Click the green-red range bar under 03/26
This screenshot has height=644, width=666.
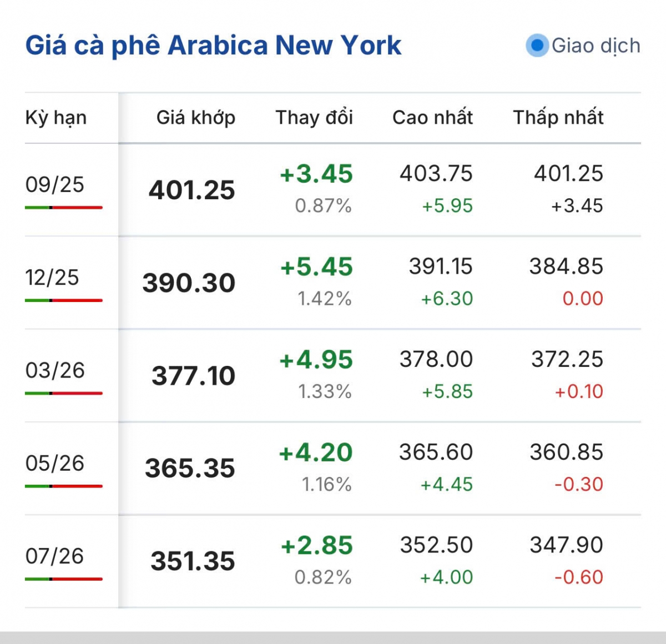coord(64,393)
